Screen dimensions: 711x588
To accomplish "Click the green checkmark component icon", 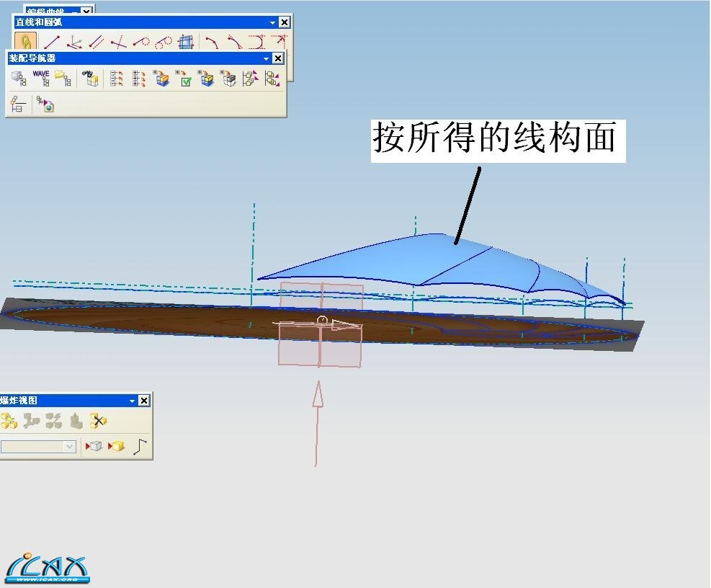I will click(x=184, y=79).
